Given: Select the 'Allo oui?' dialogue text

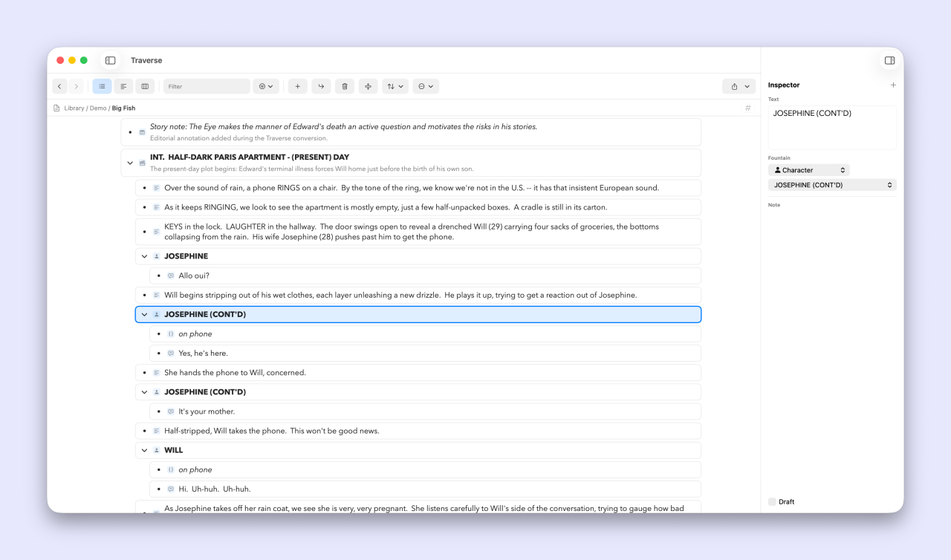Looking at the screenshot, I should [x=194, y=276].
